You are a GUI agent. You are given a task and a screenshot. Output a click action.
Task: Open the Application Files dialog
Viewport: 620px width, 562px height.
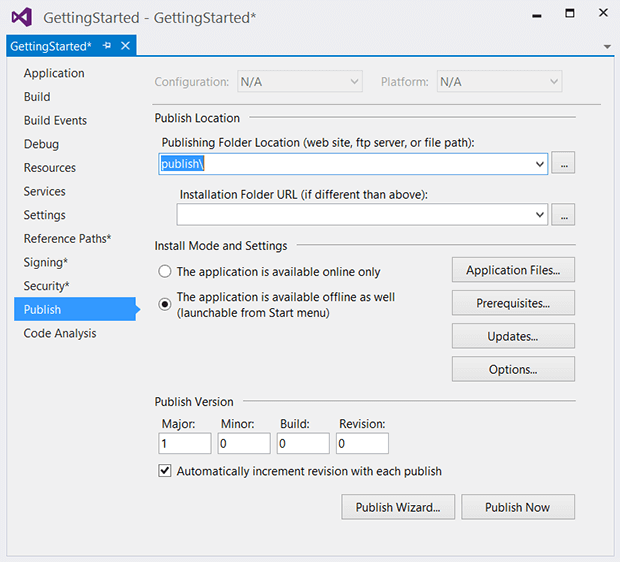point(513,270)
